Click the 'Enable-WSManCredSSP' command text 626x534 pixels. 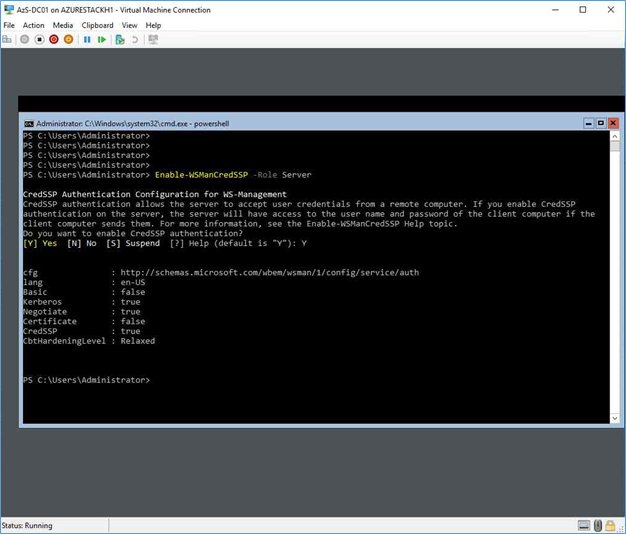pyautogui.click(x=201, y=175)
